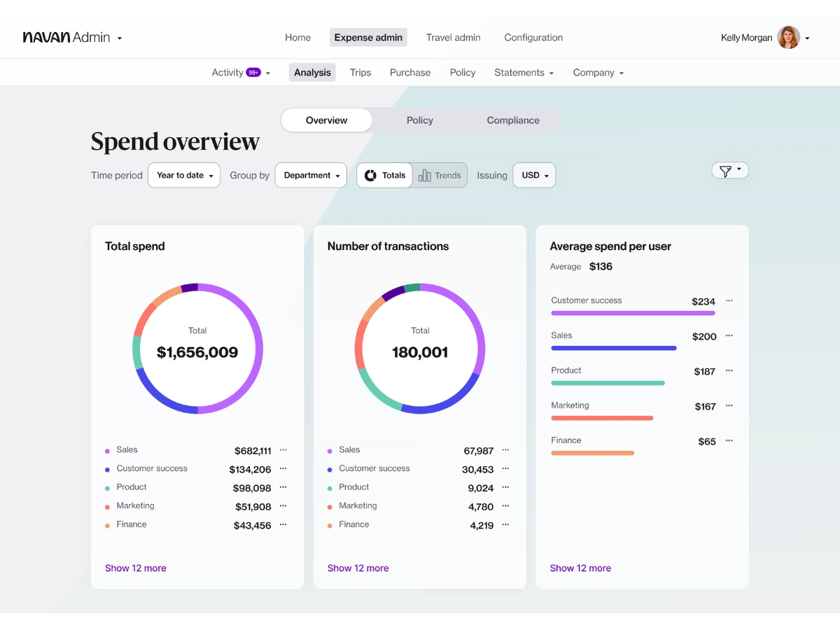
Task: Select the Expense admin menu
Action: click(368, 38)
